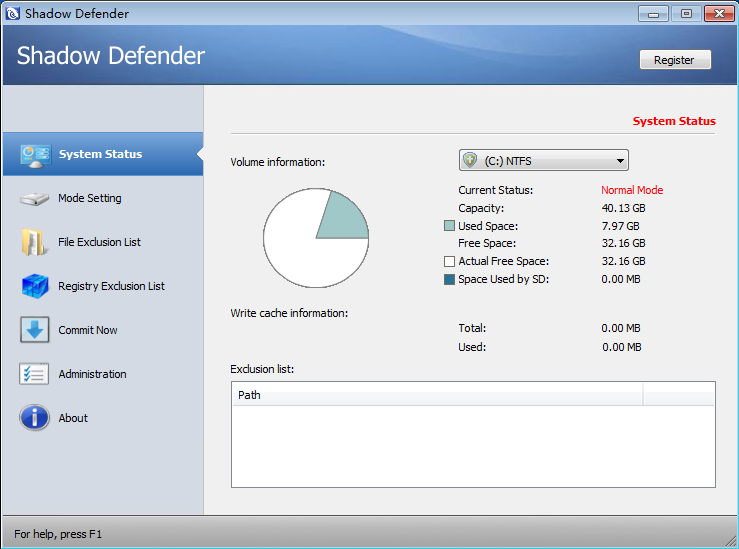This screenshot has width=739, height=549.
Task: Click the System Status monitor icon
Action: pos(35,155)
